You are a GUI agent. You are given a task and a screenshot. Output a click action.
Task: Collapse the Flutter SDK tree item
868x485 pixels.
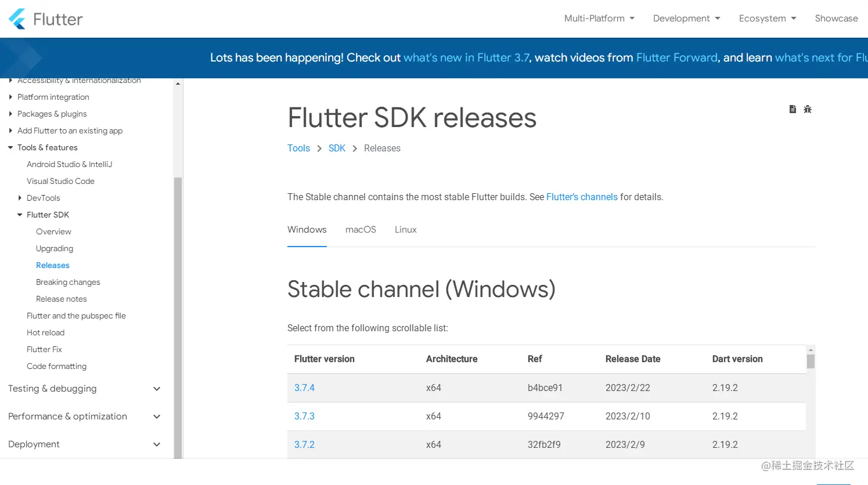(20, 215)
